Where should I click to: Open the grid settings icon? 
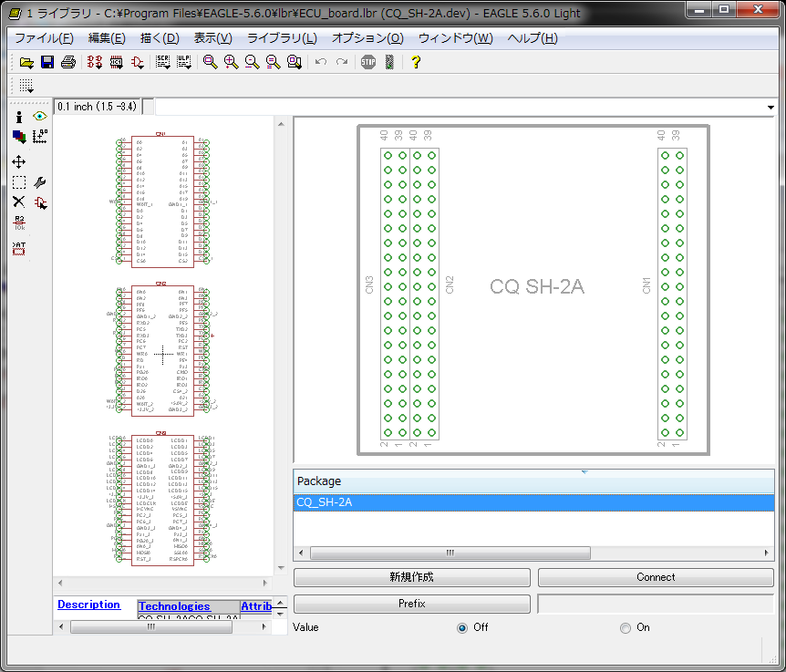click(x=26, y=87)
